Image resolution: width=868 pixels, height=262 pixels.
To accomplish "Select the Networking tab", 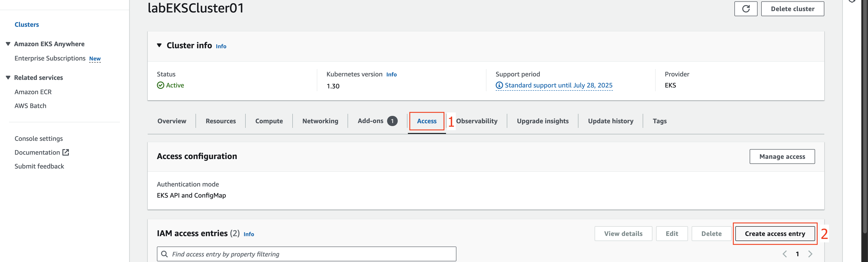I will [x=320, y=121].
